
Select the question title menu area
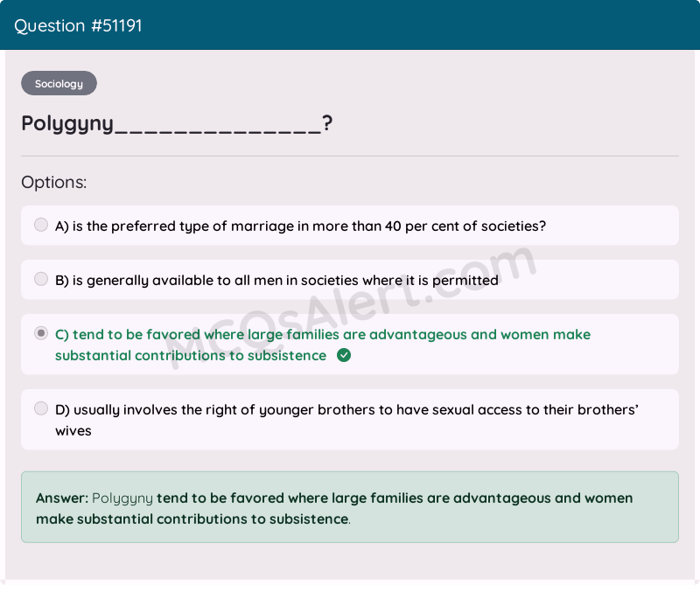click(x=175, y=123)
